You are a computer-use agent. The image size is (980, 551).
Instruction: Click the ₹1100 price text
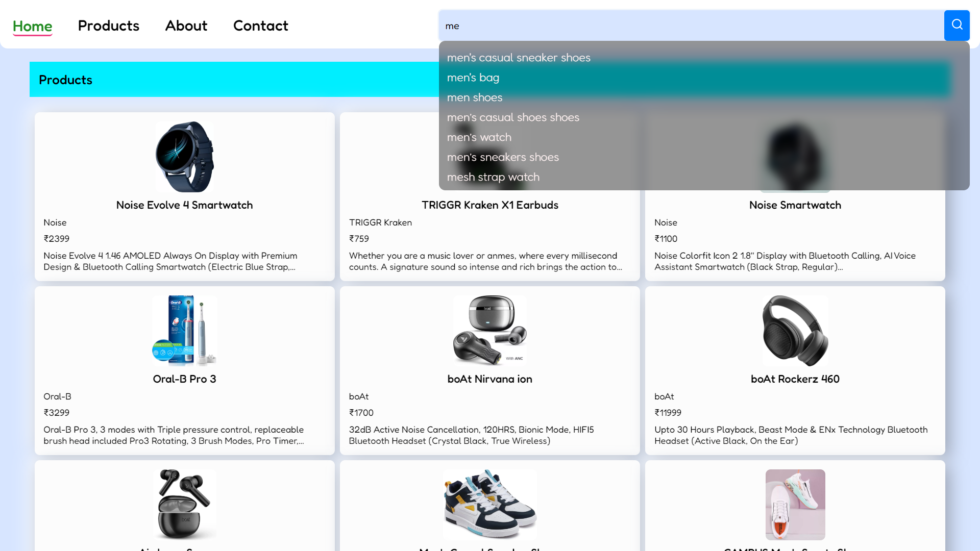(666, 239)
